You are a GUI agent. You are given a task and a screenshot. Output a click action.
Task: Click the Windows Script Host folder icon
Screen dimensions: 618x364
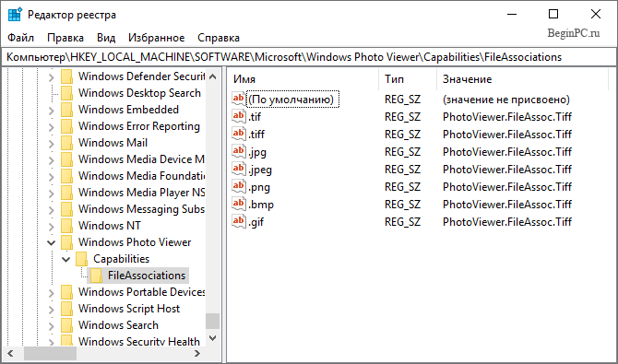point(67,309)
